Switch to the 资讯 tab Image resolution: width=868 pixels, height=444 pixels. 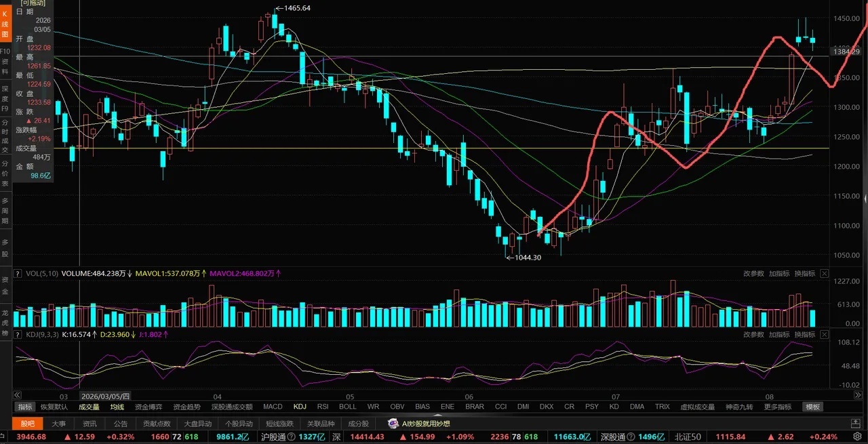click(x=89, y=424)
